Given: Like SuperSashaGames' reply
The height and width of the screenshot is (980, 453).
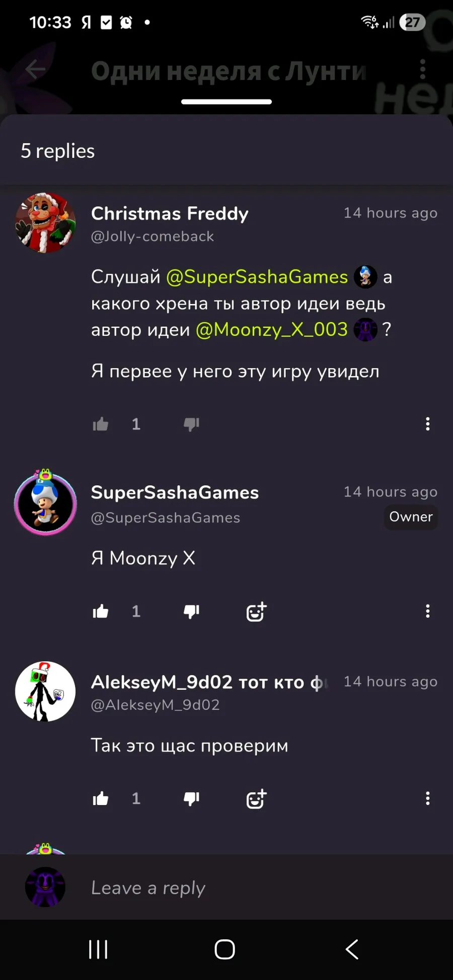Looking at the screenshot, I should pos(101,611).
